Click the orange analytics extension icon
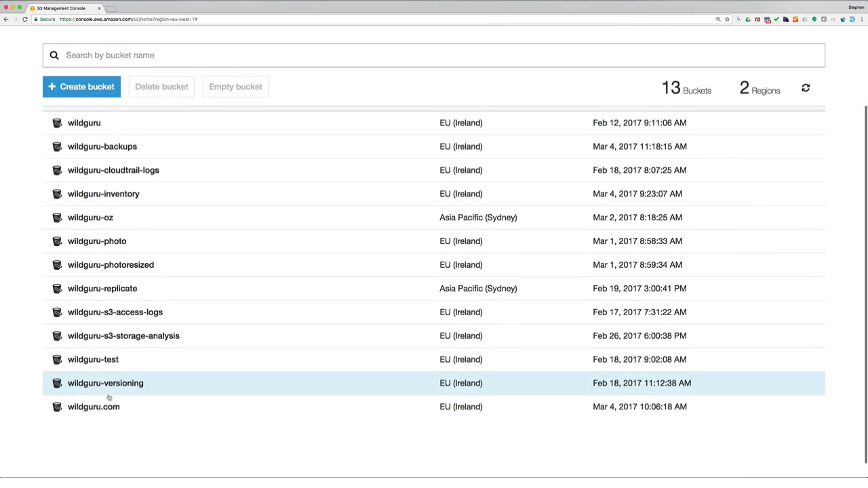 tap(795, 19)
